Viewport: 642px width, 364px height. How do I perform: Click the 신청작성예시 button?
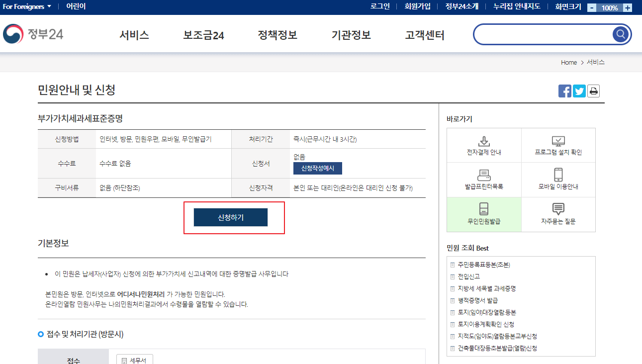[x=318, y=169]
